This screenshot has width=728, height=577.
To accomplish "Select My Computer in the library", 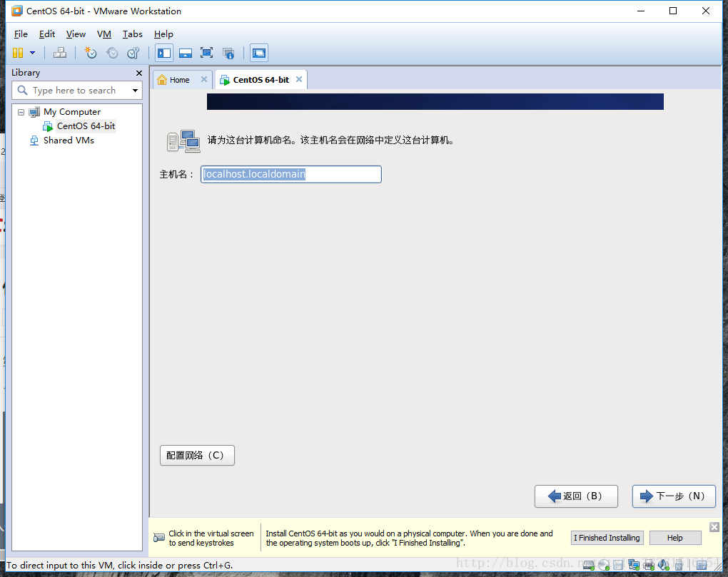I will pos(72,112).
